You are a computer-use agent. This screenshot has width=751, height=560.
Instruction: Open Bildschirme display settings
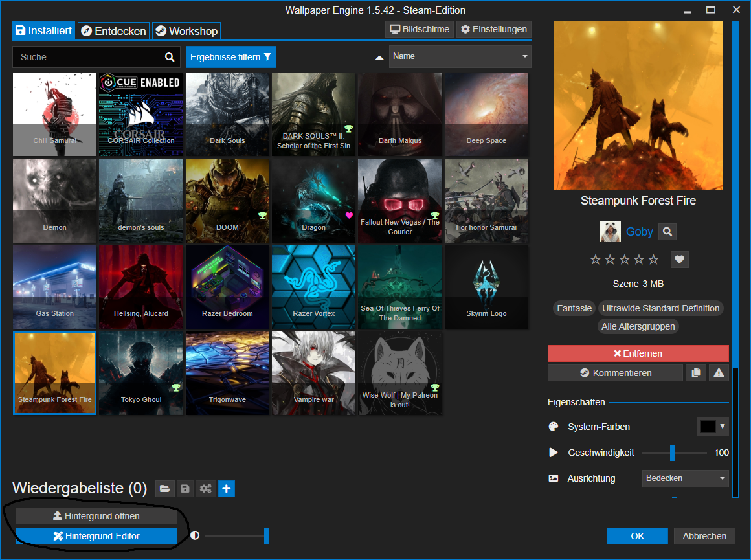coord(420,29)
